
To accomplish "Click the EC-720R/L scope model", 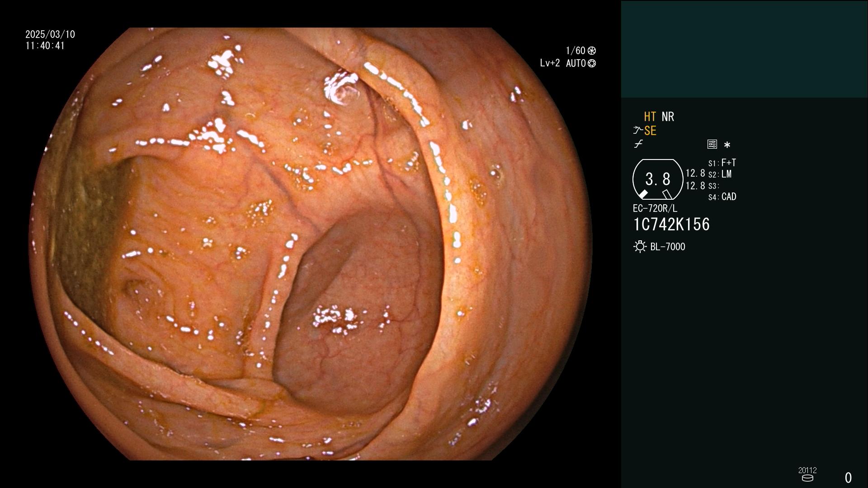I will pos(655,209).
